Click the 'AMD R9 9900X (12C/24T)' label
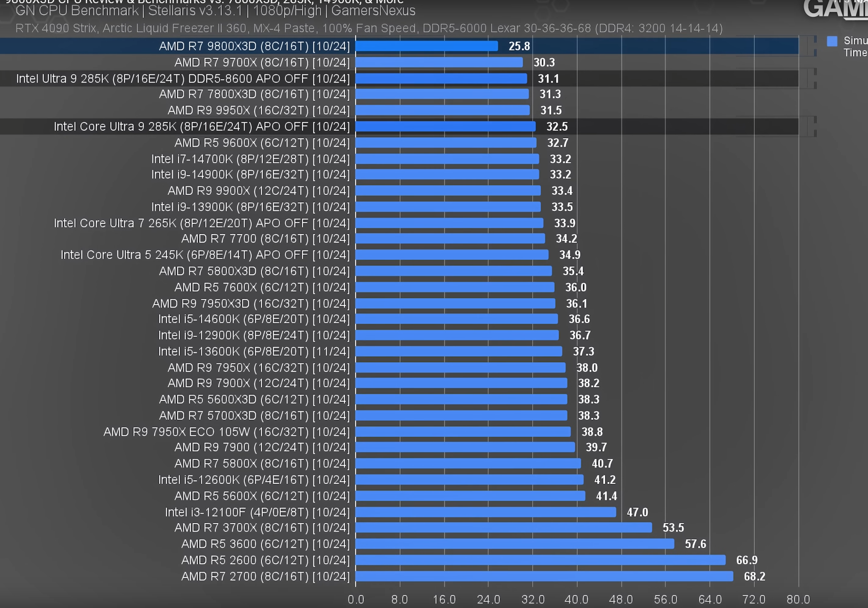The image size is (868, 608). click(259, 191)
